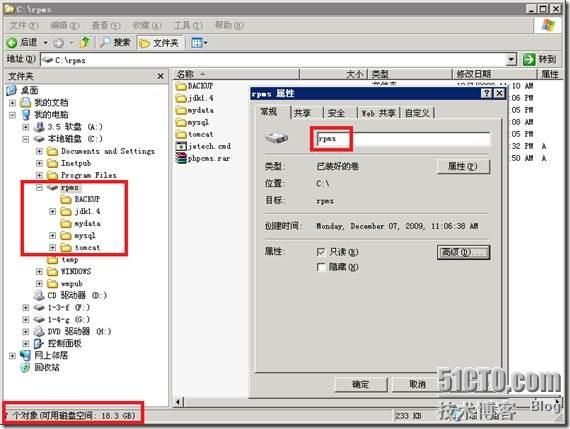The height and width of the screenshot is (429, 570).
Task: Select the mydata folder icon in tree
Action: tap(66, 223)
